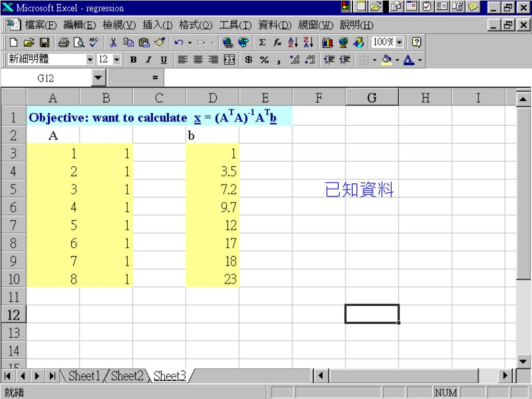
Task: Decrease indent icon
Action: pyautogui.click(x=329, y=60)
